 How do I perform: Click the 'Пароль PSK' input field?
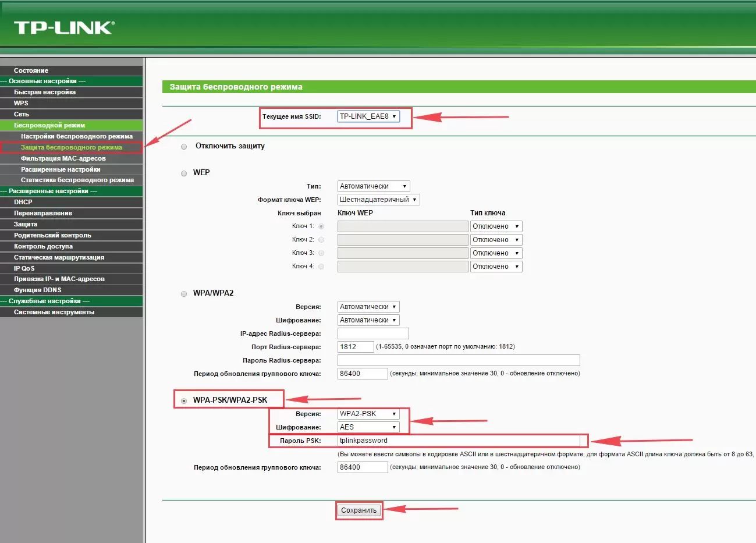[x=459, y=441]
